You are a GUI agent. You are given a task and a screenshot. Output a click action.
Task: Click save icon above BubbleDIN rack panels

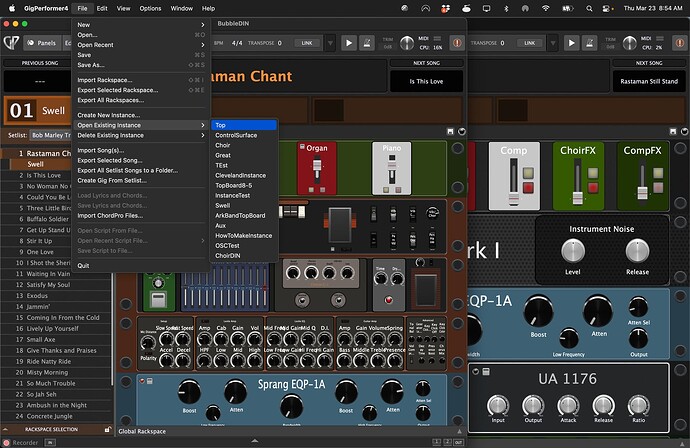click(450, 132)
